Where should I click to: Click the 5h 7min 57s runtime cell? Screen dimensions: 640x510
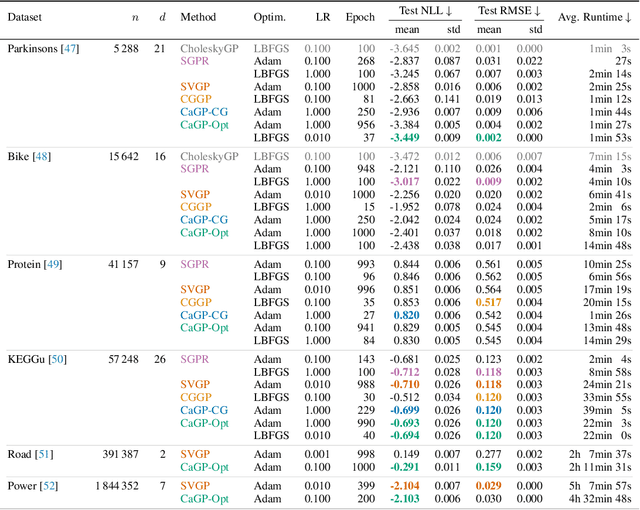[x=598, y=485]
